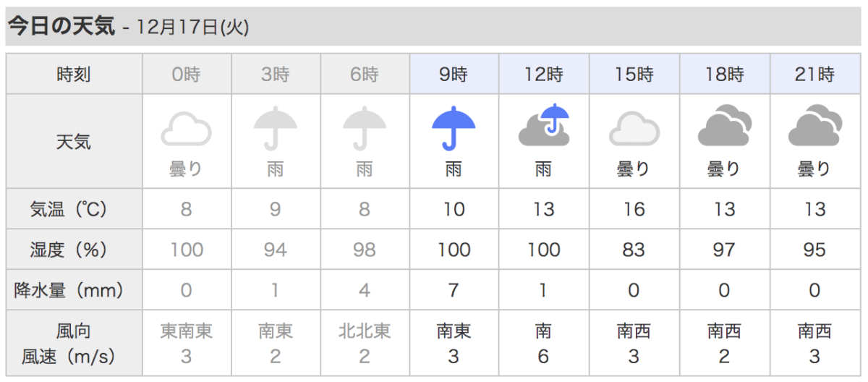Click the blue umbrella icon at 9時

point(454,127)
